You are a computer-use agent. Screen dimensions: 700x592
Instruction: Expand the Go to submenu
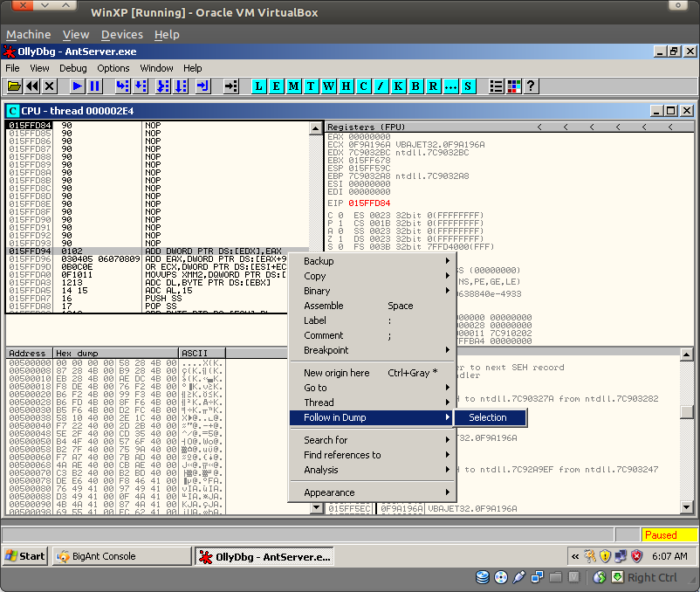point(373,388)
